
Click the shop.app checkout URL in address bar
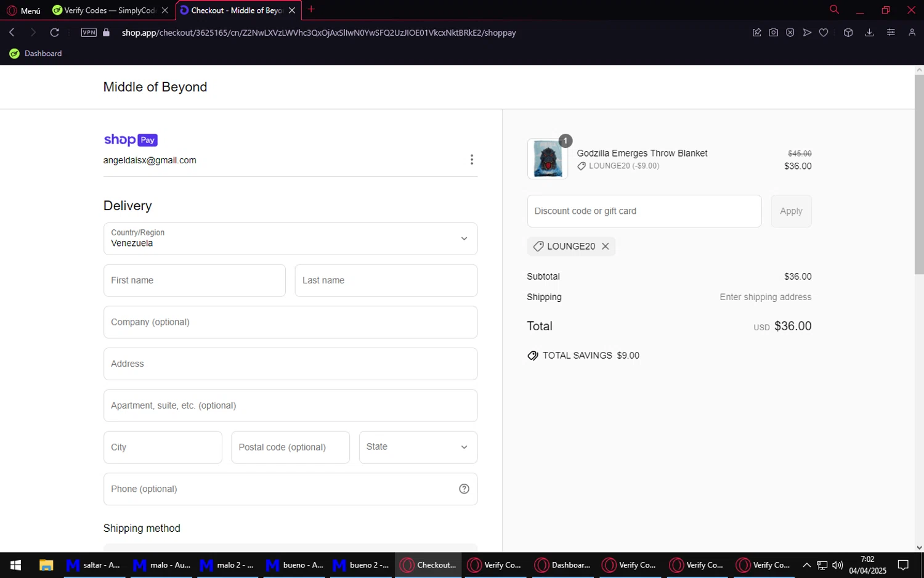click(x=318, y=33)
